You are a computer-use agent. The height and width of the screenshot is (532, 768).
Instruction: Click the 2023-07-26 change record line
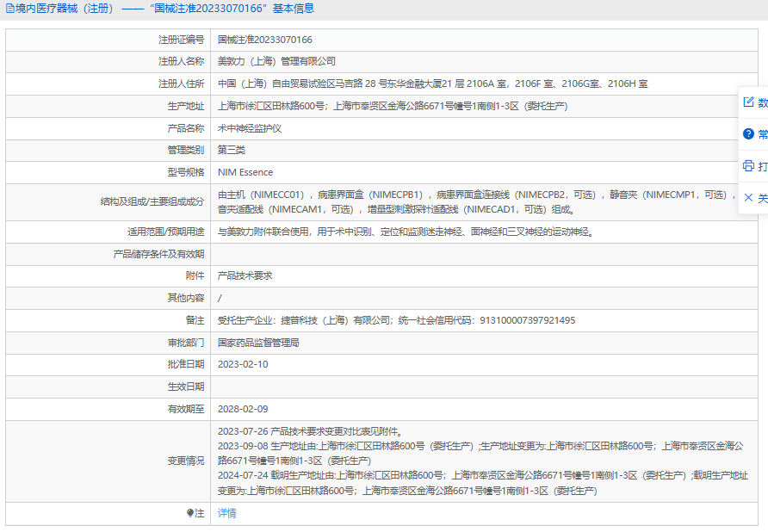pos(311,431)
